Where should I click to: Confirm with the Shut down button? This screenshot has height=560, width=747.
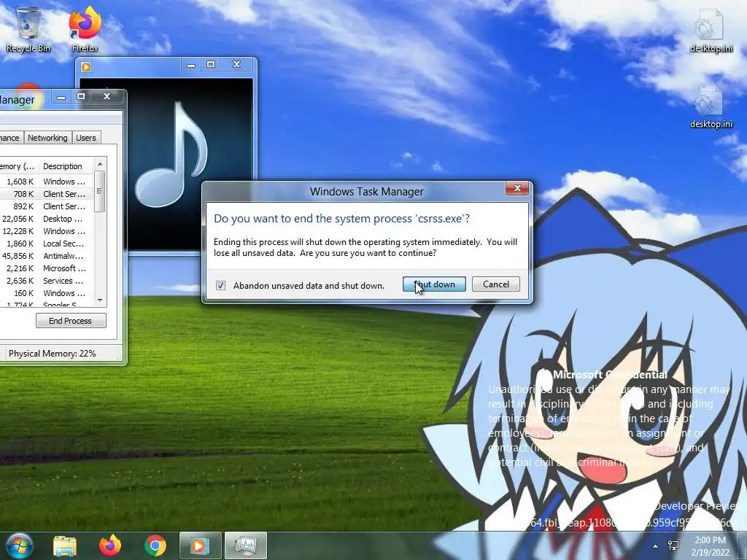coord(434,284)
